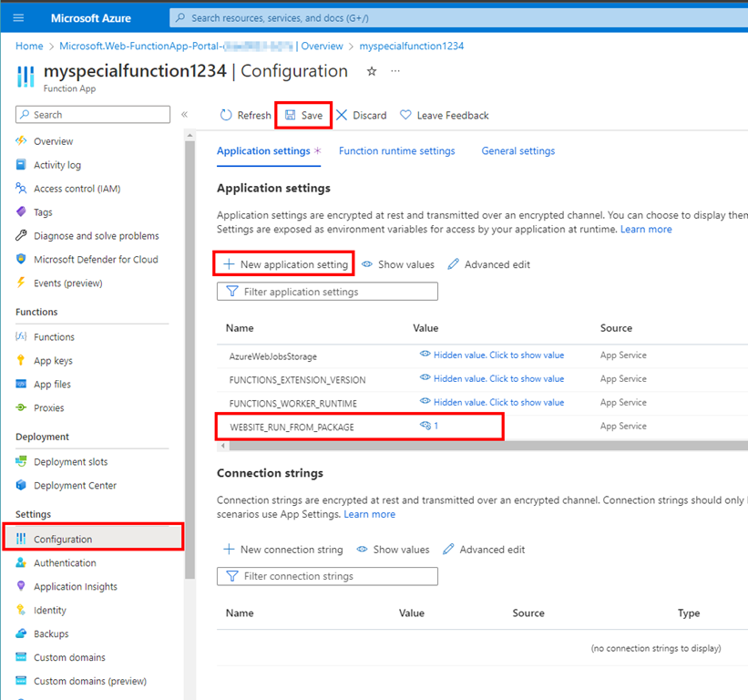Open Deployment Center from sidebar
This screenshot has width=748, height=700.
[75, 486]
